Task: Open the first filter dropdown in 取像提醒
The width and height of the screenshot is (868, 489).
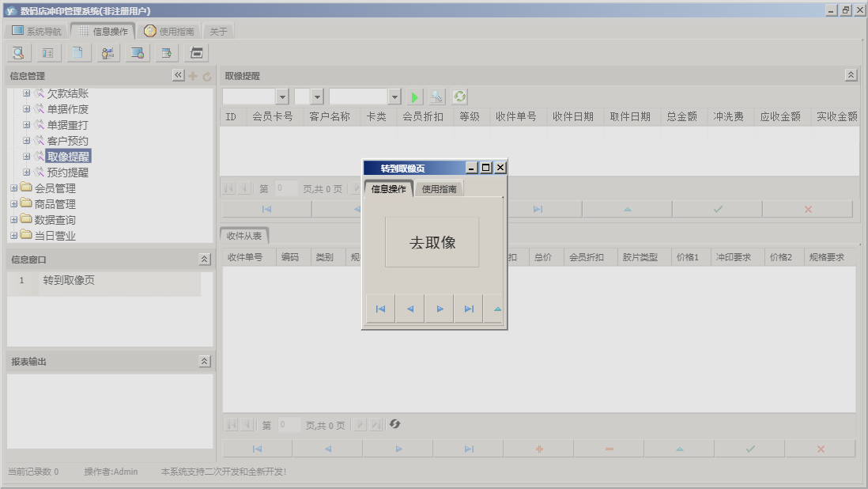Action: tap(282, 97)
